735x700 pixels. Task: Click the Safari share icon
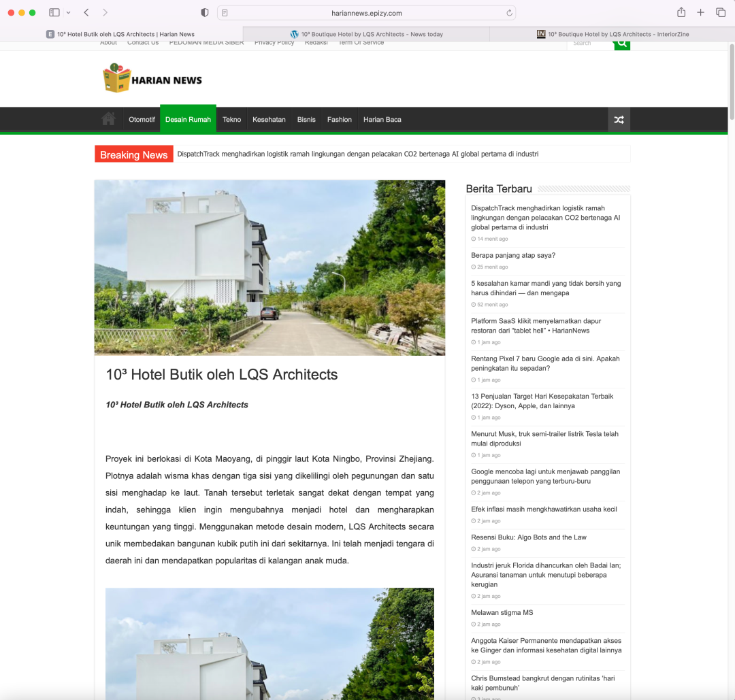[x=681, y=12]
